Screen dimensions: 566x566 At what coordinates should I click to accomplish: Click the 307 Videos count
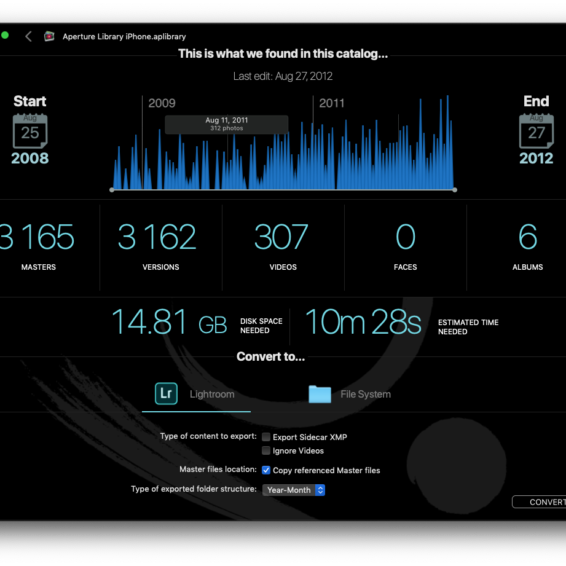pos(281,237)
